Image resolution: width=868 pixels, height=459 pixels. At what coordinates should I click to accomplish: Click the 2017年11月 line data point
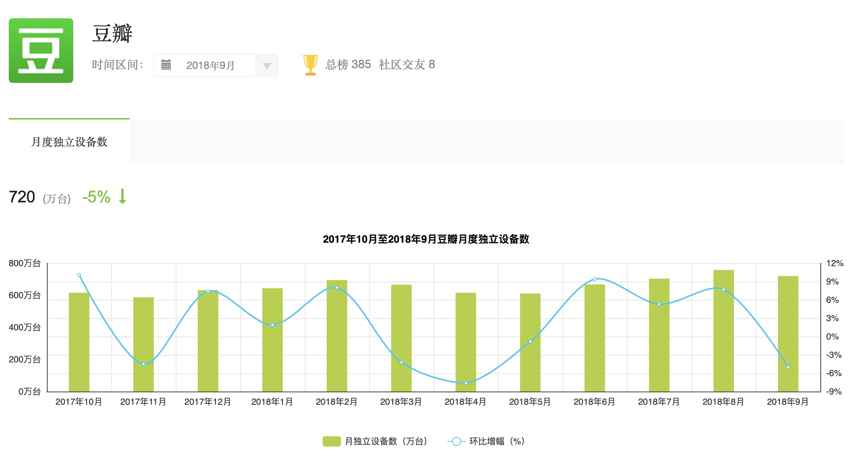point(144,364)
